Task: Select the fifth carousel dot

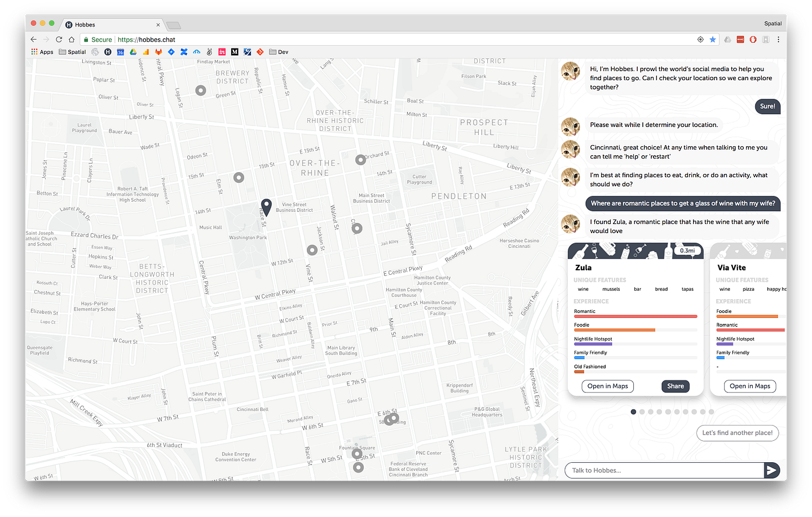Action: pos(668,412)
